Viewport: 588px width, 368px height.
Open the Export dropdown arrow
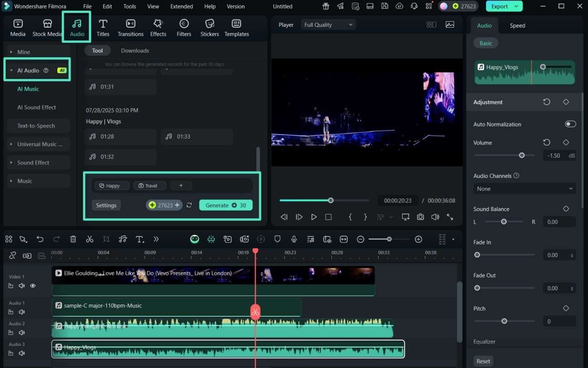[517, 6]
